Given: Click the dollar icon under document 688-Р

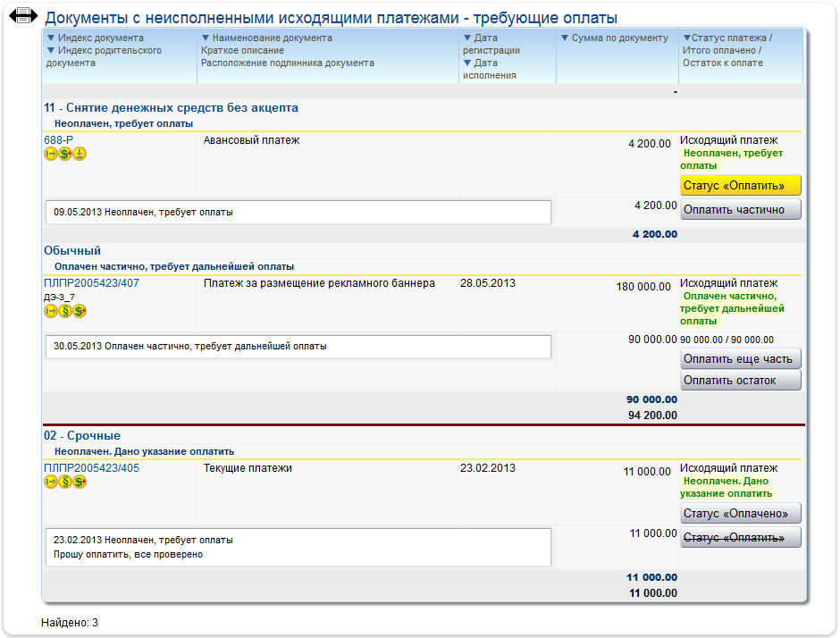Looking at the screenshot, I should click(65, 155).
